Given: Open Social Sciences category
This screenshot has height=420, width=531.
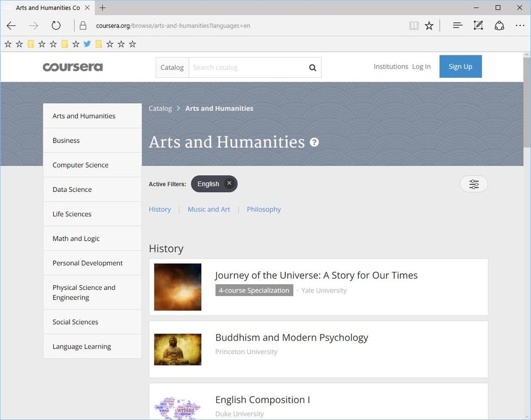Looking at the screenshot, I should click(92, 322).
